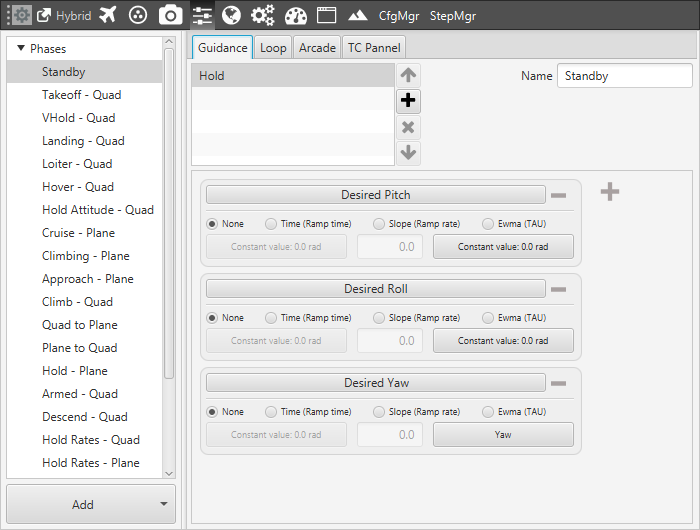Select the Quad to Plane phase

(84, 325)
